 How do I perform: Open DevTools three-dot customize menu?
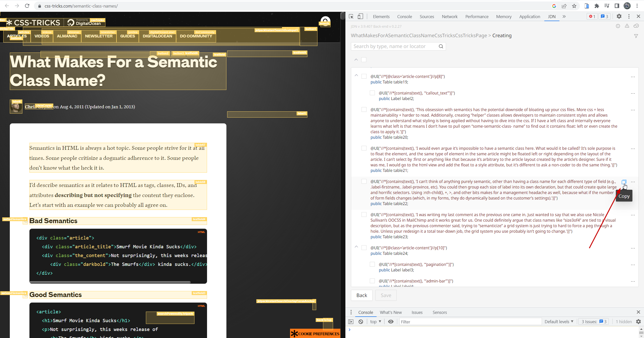(x=629, y=16)
